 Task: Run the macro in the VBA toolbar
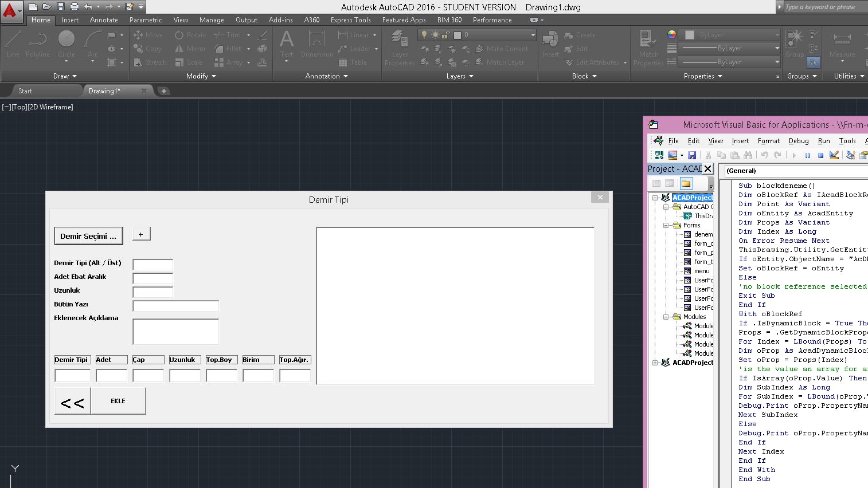point(793,155)
